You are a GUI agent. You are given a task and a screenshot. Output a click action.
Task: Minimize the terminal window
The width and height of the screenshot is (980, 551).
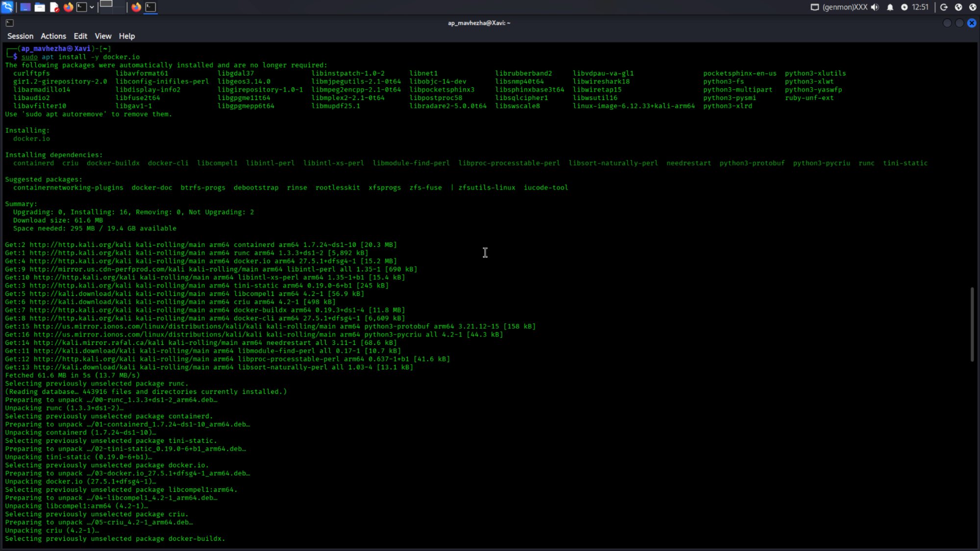pos(947,23)
